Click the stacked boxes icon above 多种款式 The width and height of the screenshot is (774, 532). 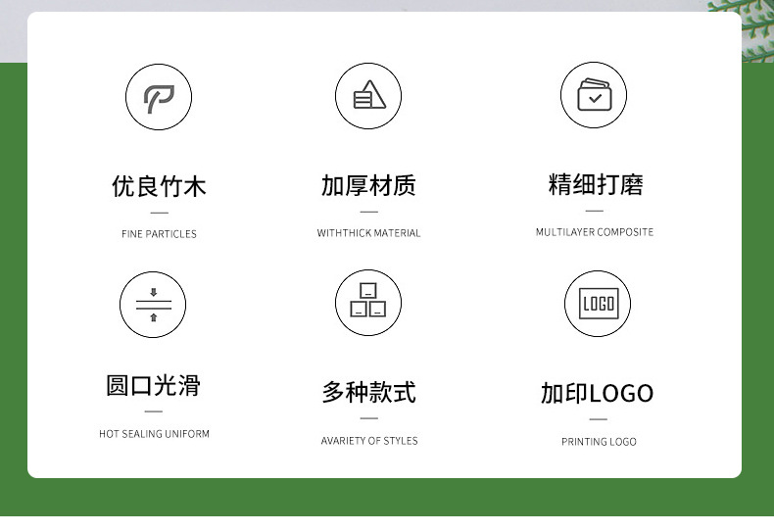coord(368,303)
